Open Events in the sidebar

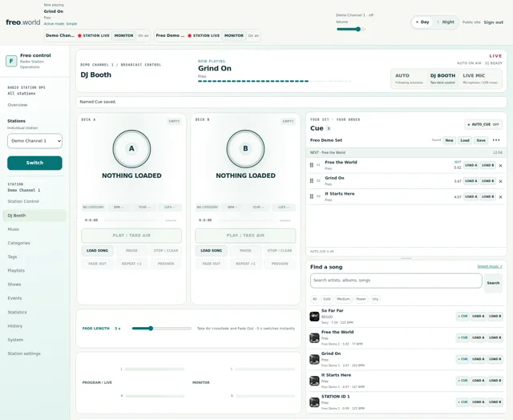coord(14,298)
